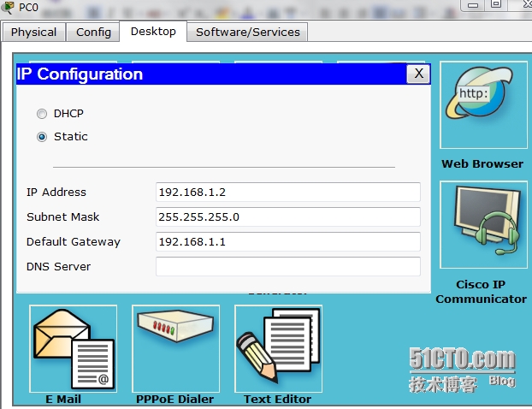The height and width of the screenshot is (409, 532).
Task: Click the Text Editor label text
Action: [277, 399]
